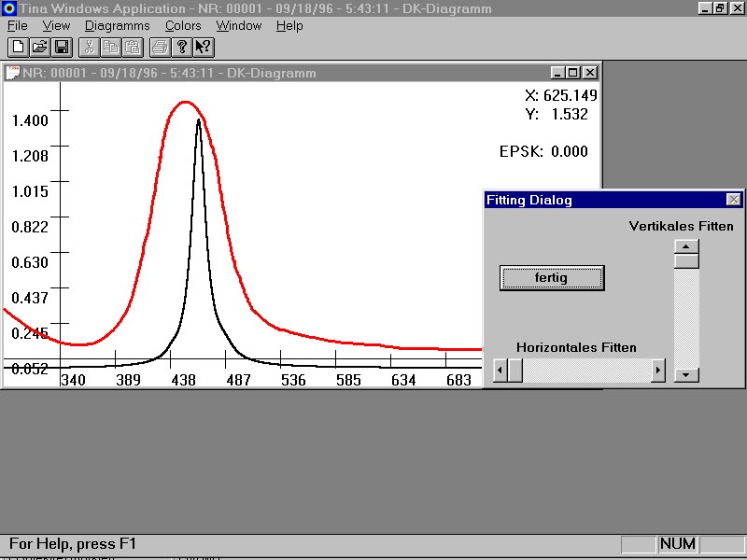The height and width of the screenshot is (560, 747).
Task: Click the Print toolbar icon
Action: tap(160, 47)
